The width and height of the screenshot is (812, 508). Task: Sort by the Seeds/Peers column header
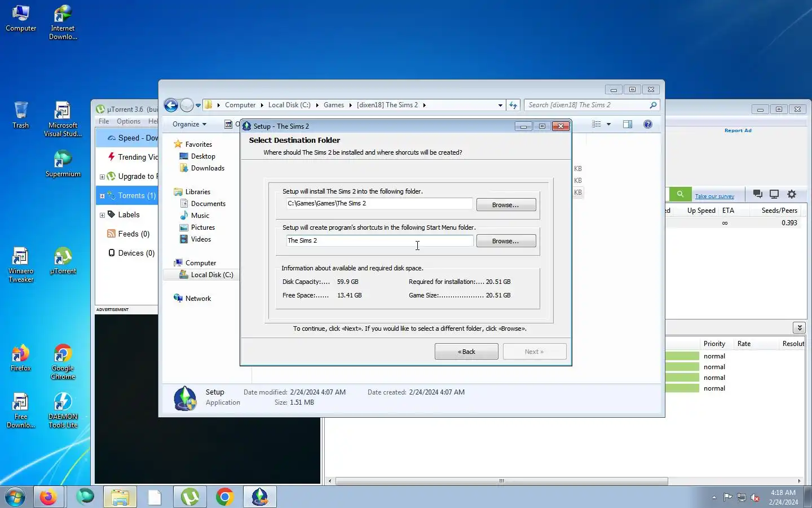pyautogui.click(x=779, y=211)
